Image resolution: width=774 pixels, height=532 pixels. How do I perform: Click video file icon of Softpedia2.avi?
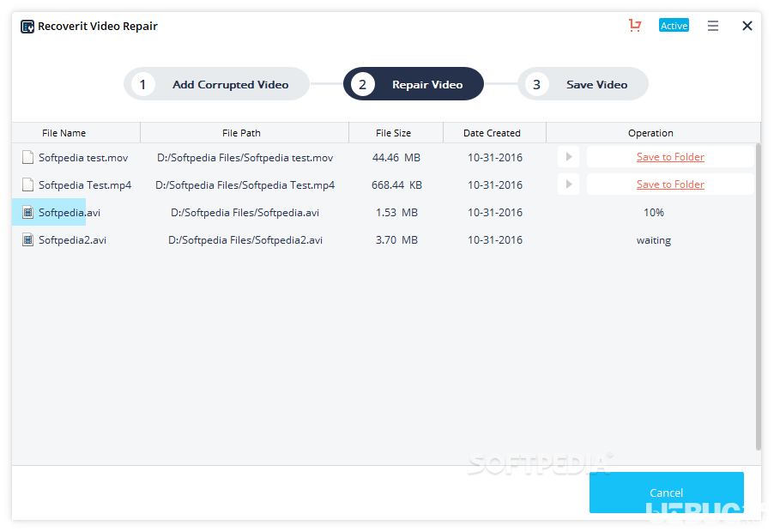click(28, 240)
